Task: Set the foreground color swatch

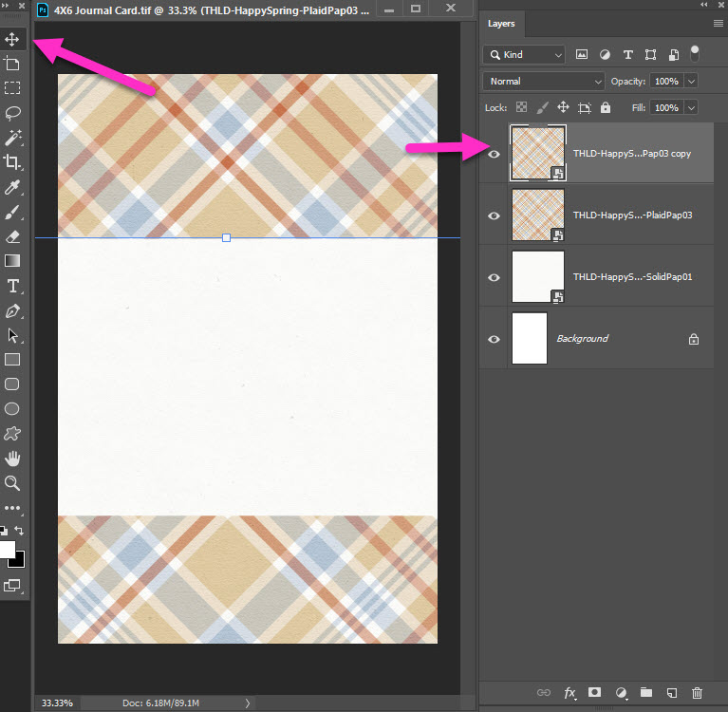Action: point(7,550)
